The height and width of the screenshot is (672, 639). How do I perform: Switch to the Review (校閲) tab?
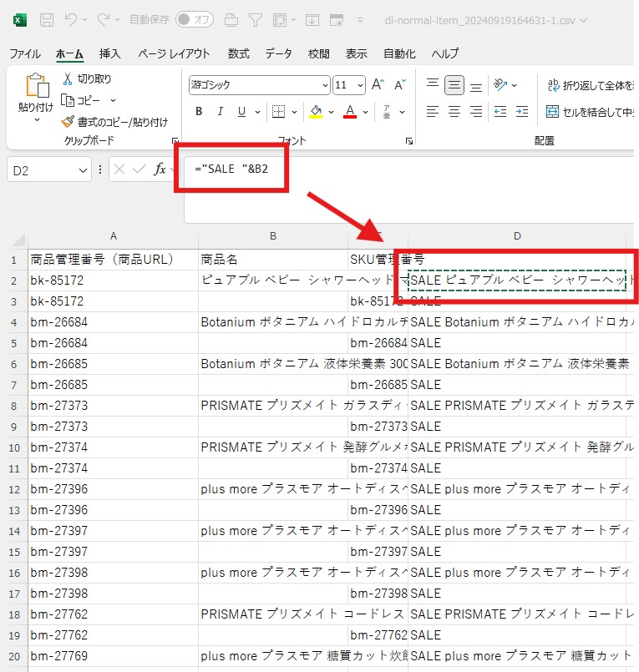318,53
